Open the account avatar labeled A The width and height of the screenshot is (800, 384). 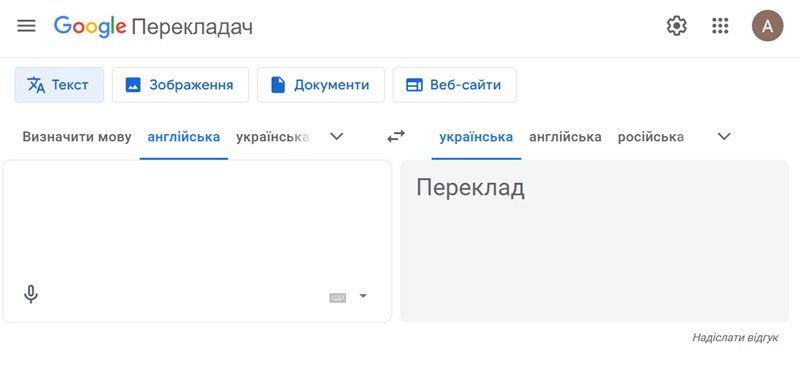[x=767, y=26]
